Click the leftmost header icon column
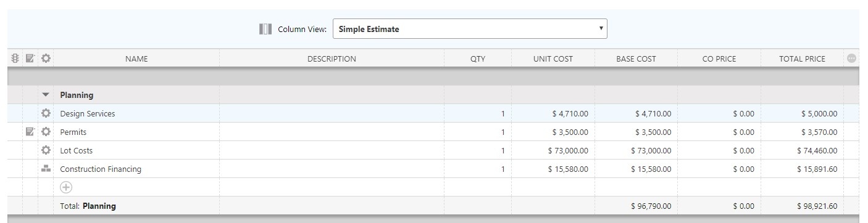The width and height of the screenshot is (868, 223). pyautogui.click(x=15, y=59)
